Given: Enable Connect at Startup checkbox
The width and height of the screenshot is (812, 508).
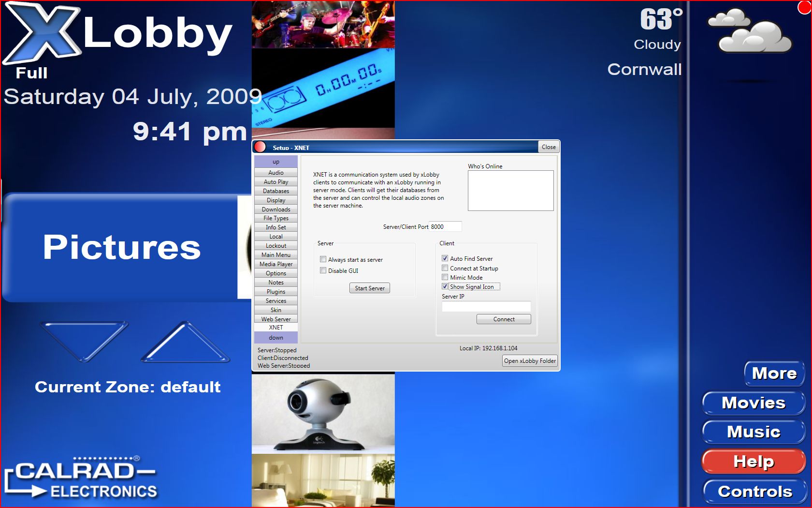Looking at the screenshot, I should coord(445,268).
